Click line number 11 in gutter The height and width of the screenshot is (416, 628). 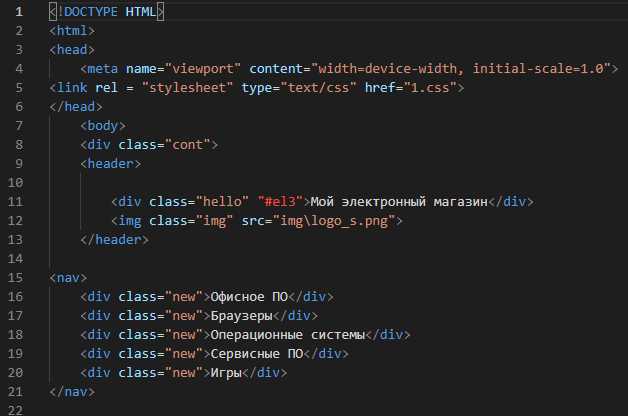pyautogui.click(x=15, y=201)
